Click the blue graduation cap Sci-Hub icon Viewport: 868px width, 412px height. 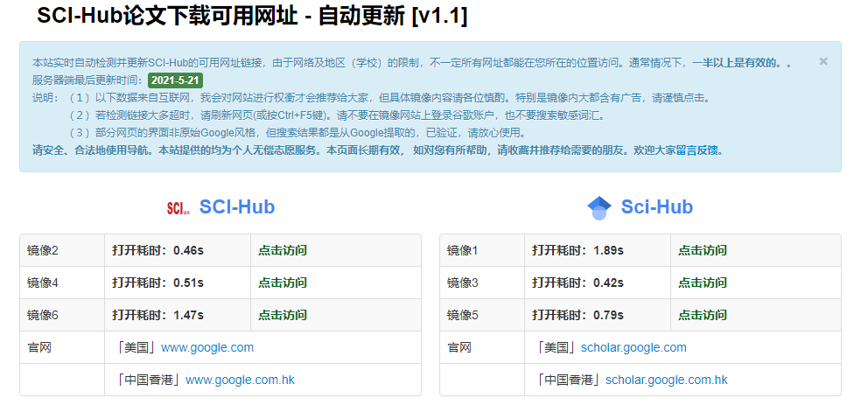tap(599, 208)
